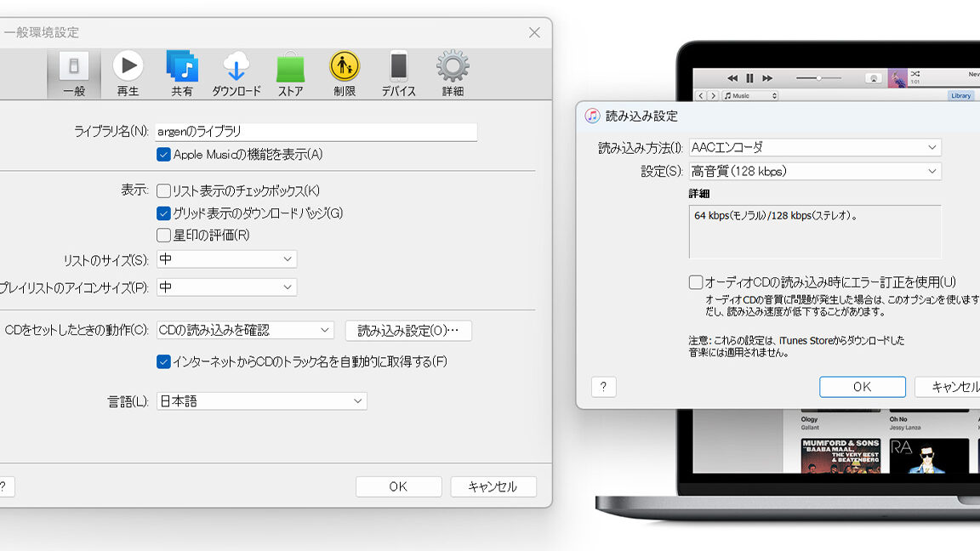The width and height of the screenshot is (980, 551).
Task: Click the iTunes back navigation arrow
Action: (x=701, y=95)
